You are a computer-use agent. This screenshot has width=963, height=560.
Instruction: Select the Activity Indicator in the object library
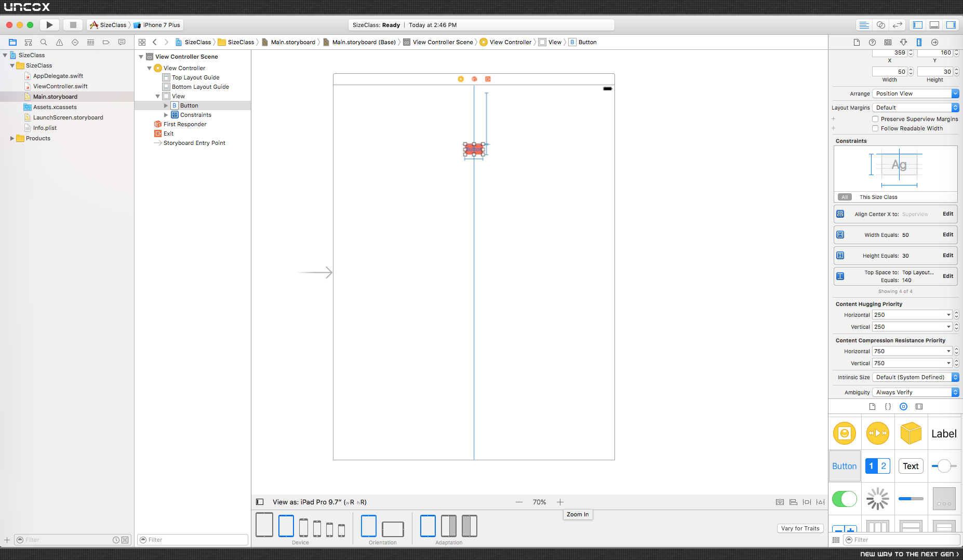878,499
